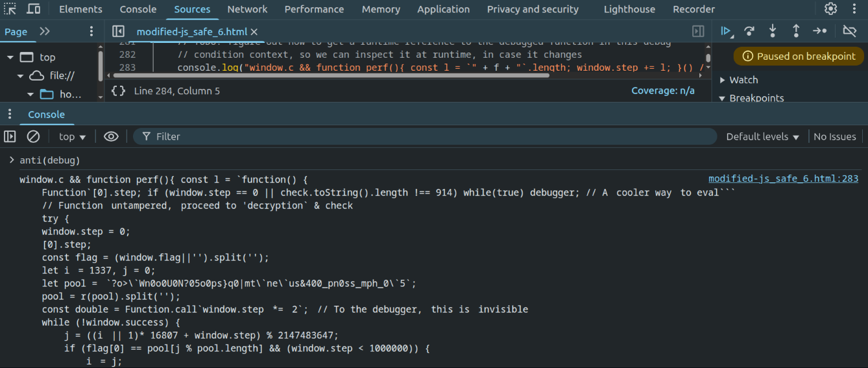Image resolution: width=868 pixels, height=368 pixels.
Task: Open the Default levels dropdown
Action: tap(762, 136)
